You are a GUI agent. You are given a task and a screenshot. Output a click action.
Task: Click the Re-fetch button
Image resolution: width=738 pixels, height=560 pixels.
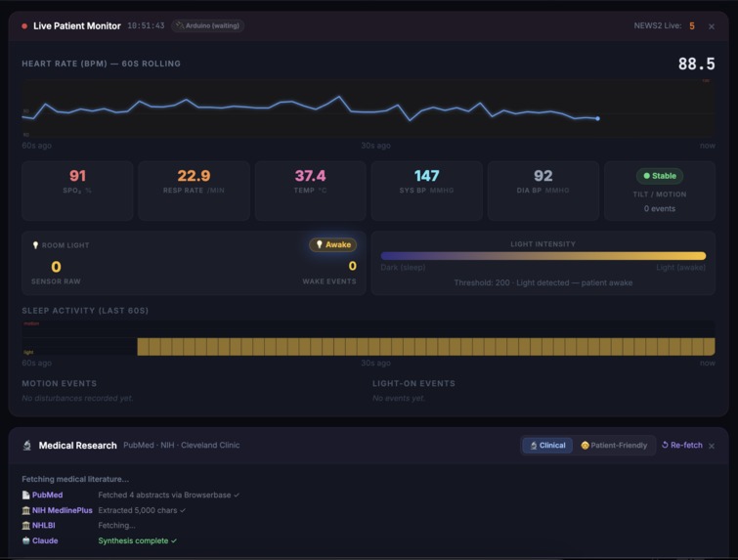pyautogui.click(x=682, y=445)
